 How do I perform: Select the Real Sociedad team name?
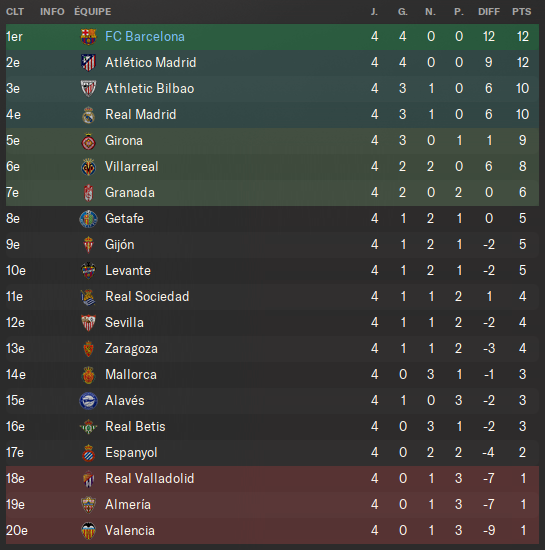(147, 297)
